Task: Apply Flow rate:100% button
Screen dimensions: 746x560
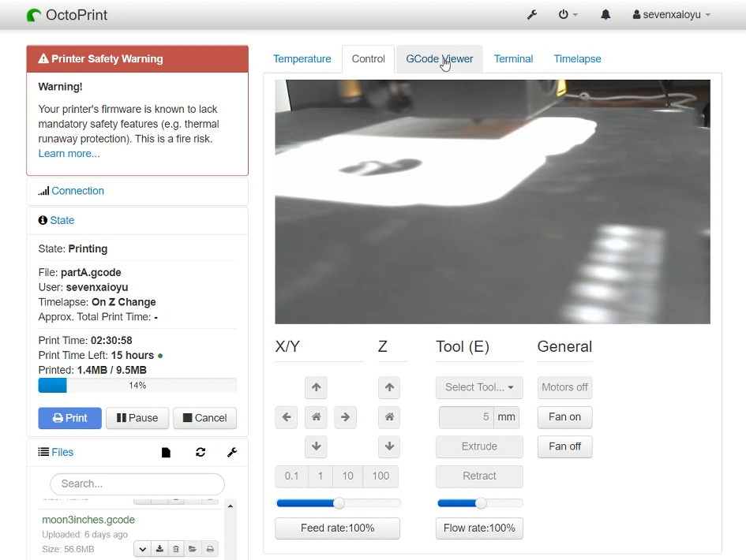Action: point(479,528)
